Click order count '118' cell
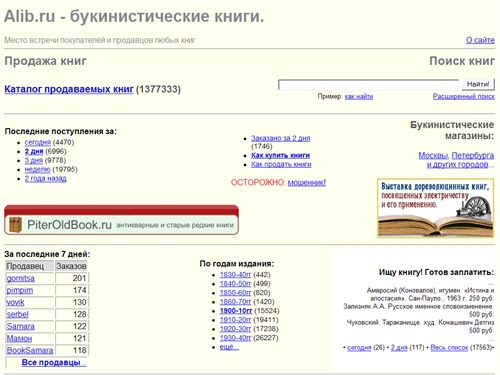 [71, 350]
